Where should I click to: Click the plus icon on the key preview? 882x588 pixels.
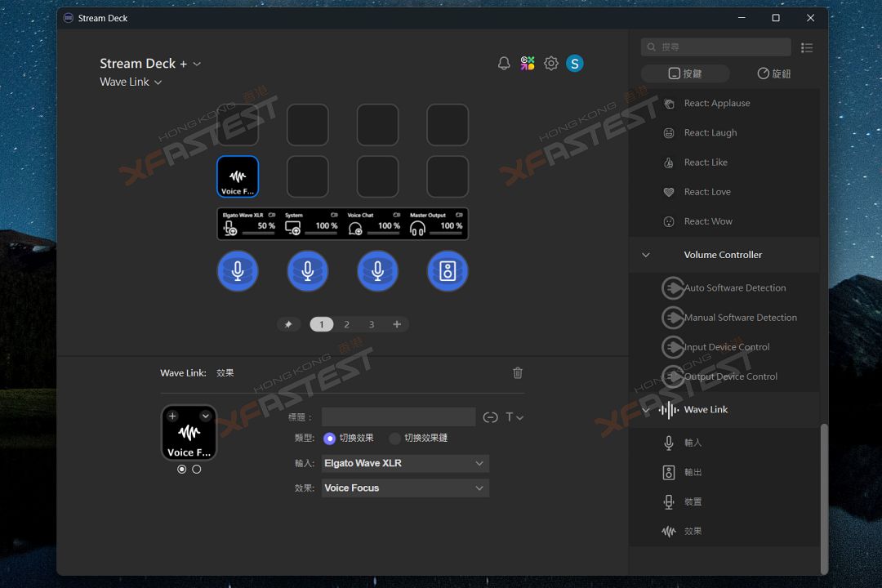[172, 416]
